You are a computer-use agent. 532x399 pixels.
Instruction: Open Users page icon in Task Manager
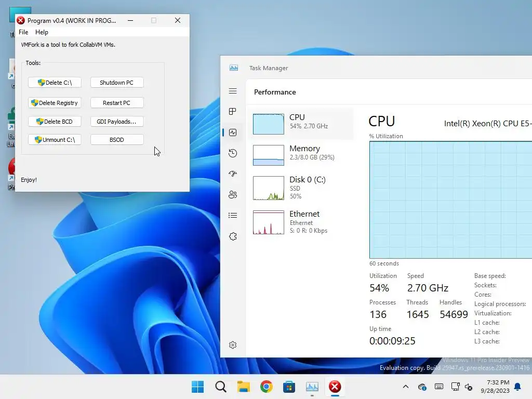(x=233, y=194)
